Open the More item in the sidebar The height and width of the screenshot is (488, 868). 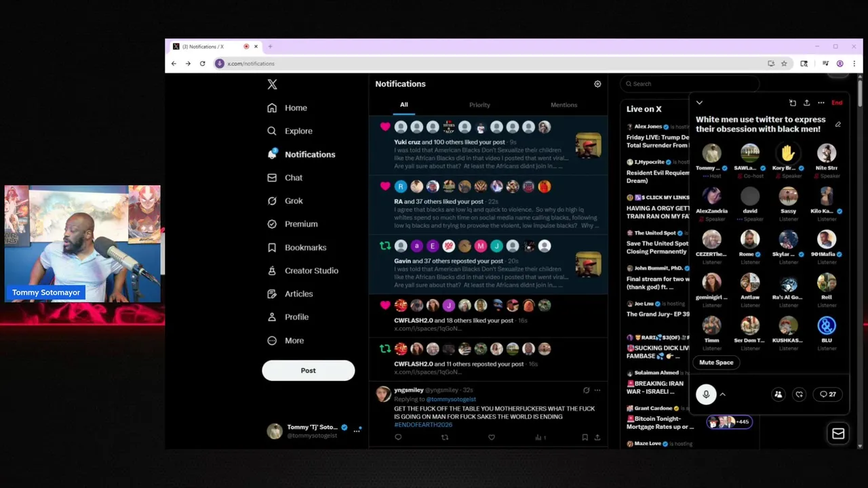285,340
